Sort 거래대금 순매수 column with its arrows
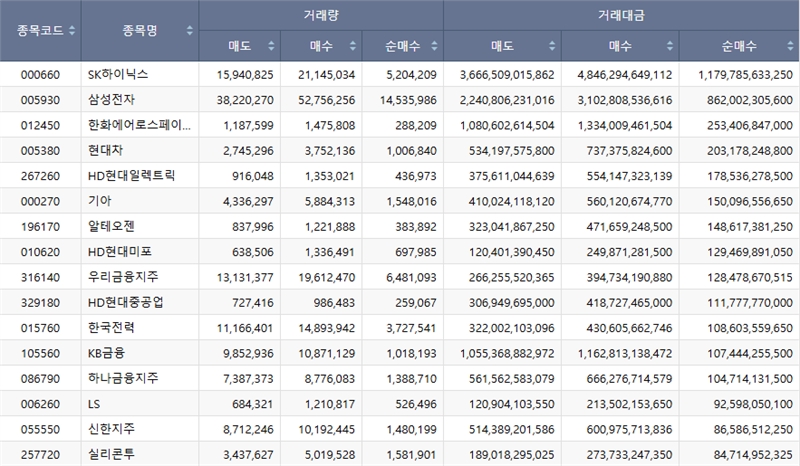 (x=790, y=46)
